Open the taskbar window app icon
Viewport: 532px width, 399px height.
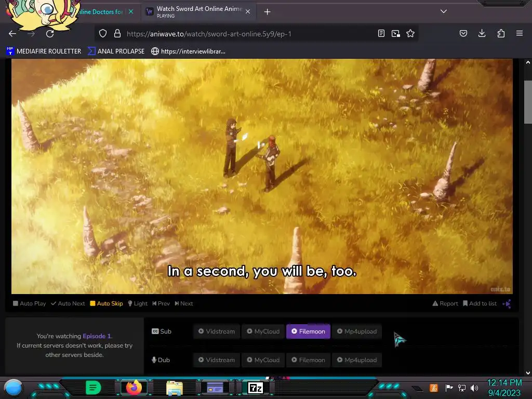point(215,388)
